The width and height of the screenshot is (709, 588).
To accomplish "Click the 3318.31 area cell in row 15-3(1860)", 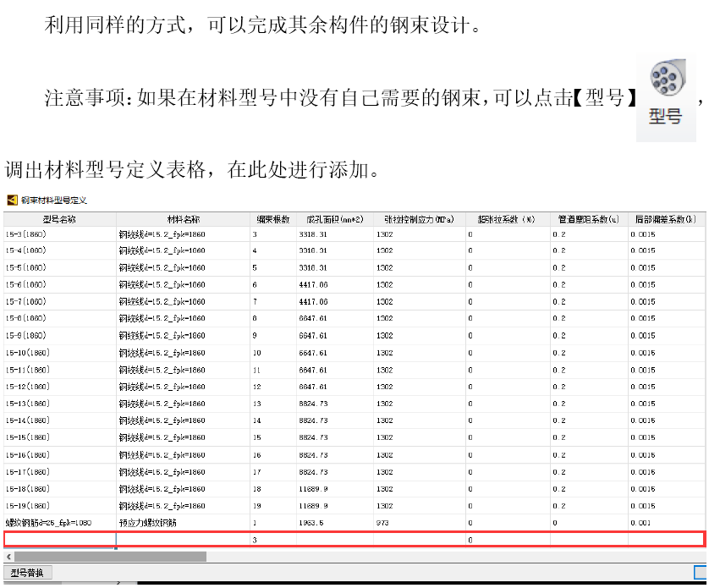I will (x=334, y=234).
